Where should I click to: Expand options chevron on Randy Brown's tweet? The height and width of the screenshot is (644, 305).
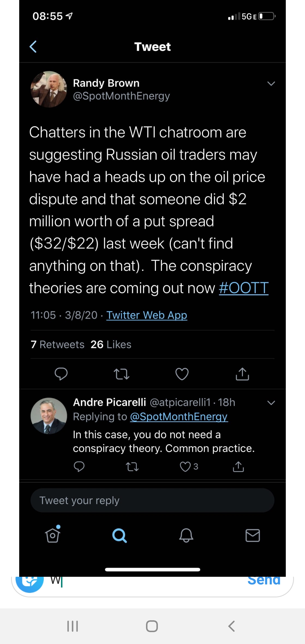pos(271,84)
